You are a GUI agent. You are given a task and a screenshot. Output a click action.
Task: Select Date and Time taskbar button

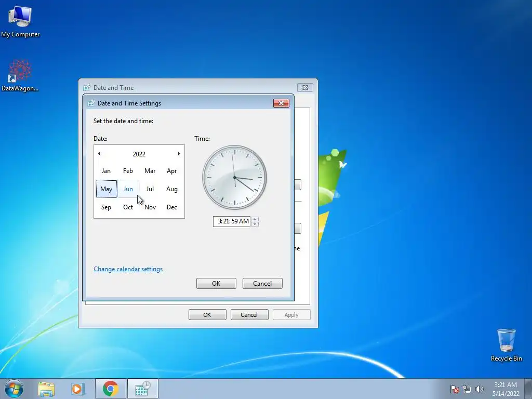pyautogui.click(x=143, y=389)
